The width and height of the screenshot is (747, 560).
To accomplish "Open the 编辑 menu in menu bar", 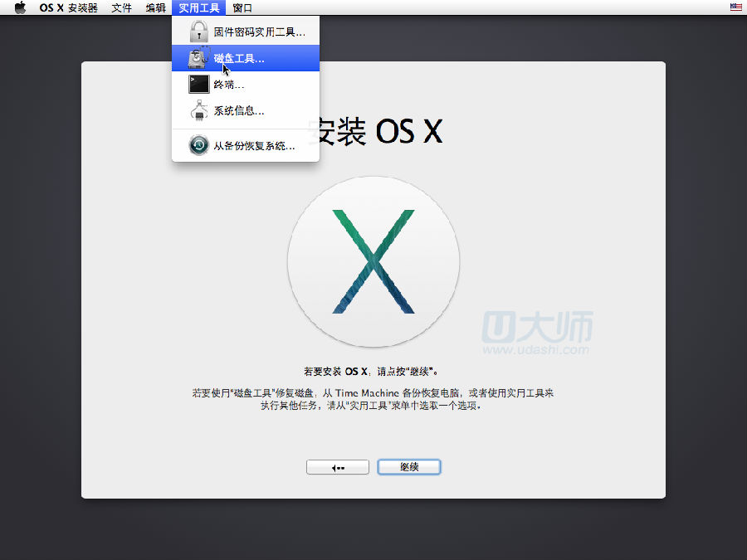I will click(x=155, y=7).
